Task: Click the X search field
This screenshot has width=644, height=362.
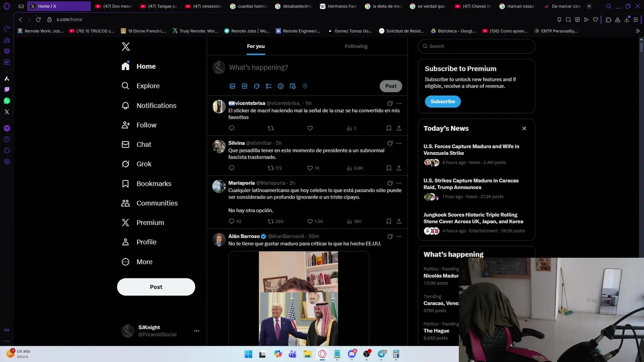Action: [x=476, y=46]
